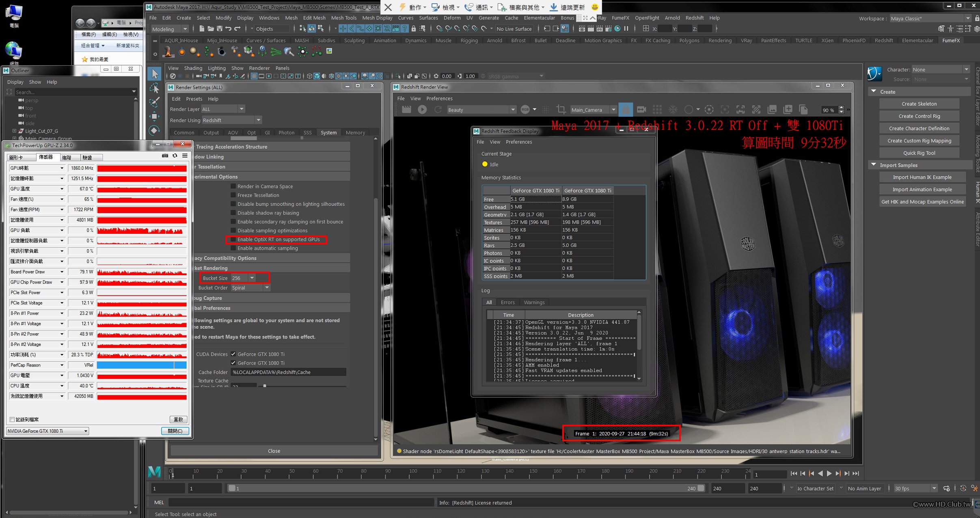This screenshot has width=980, height=518.
Task: Start IPR with the play icon
Action: pos(422,110)
